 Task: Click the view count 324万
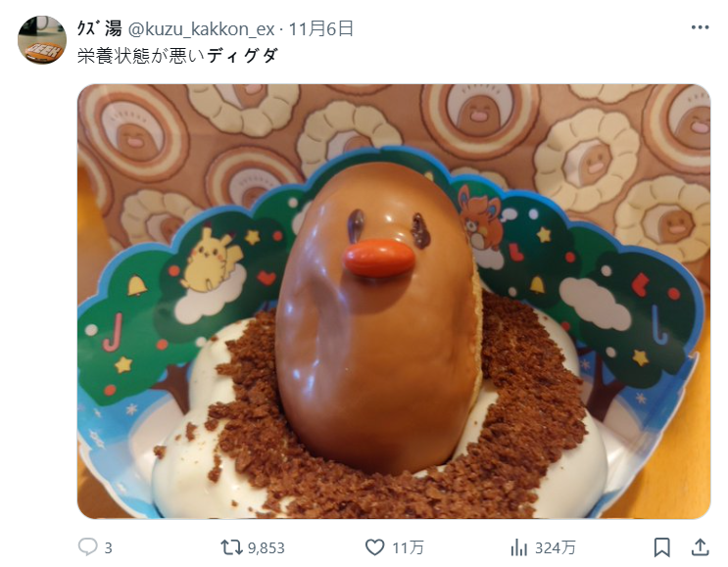click(556, 548)
